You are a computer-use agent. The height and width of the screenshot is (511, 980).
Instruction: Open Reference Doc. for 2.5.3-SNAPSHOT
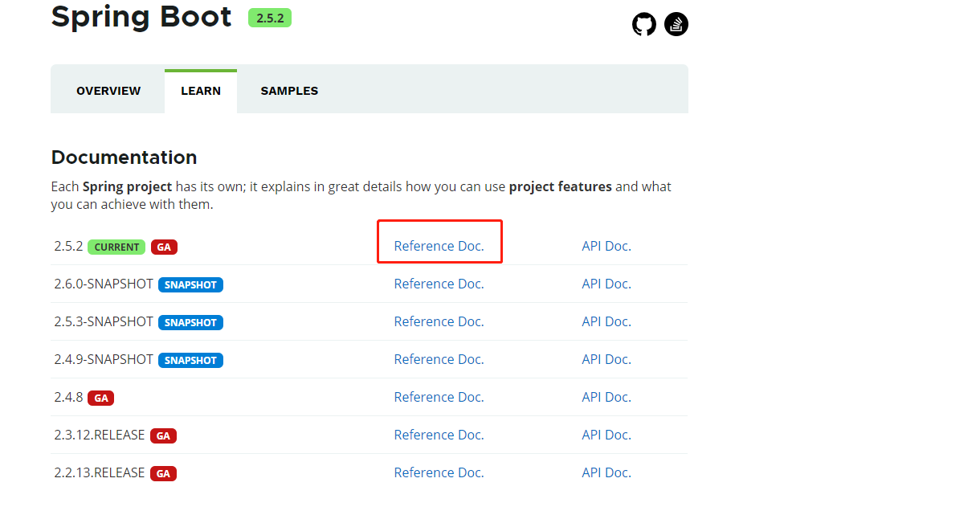439,321
